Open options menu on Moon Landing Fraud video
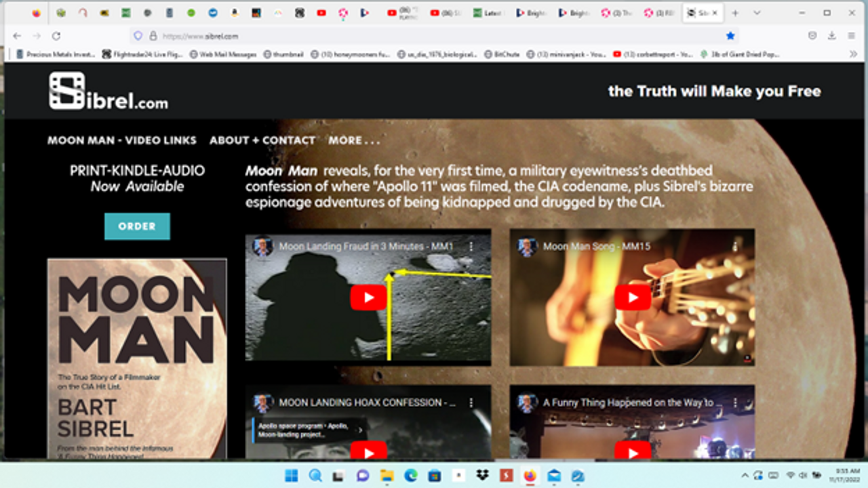 pos(471,247)
